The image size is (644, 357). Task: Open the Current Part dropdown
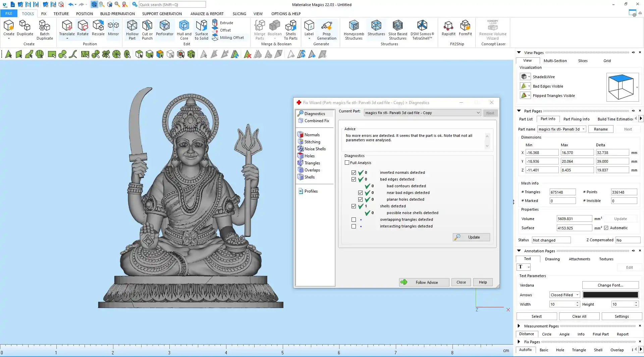point(478,113)
